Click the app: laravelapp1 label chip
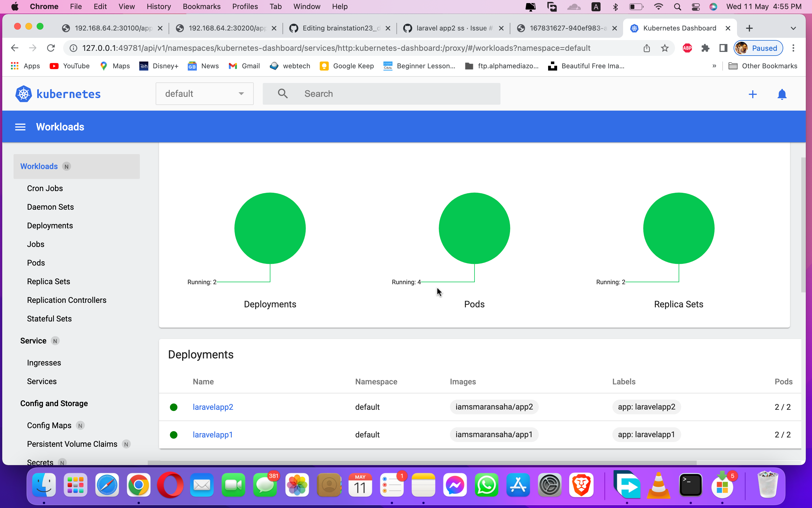 646,434
